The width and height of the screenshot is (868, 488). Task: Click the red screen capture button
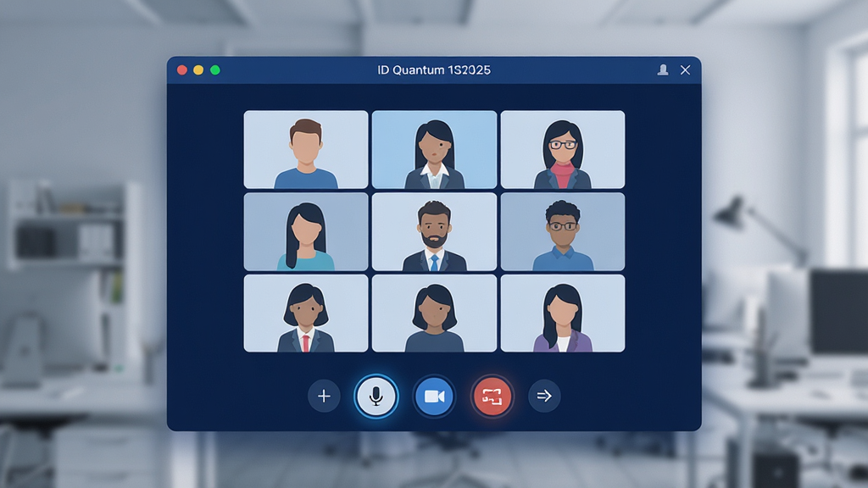pos(492,396)
